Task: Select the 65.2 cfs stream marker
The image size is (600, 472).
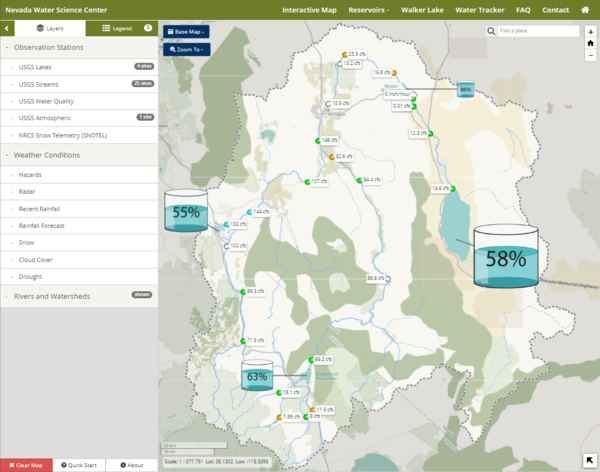Action: pos(311,360)
